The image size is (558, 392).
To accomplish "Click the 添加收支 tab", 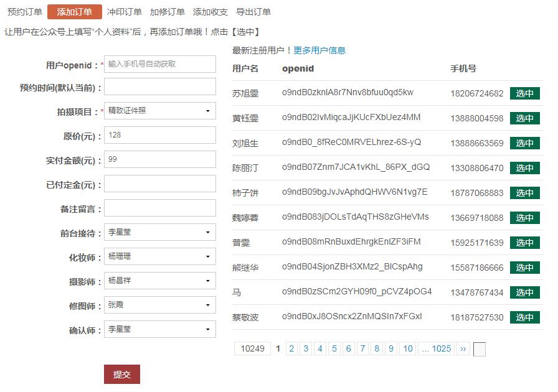I will point(210,12).
